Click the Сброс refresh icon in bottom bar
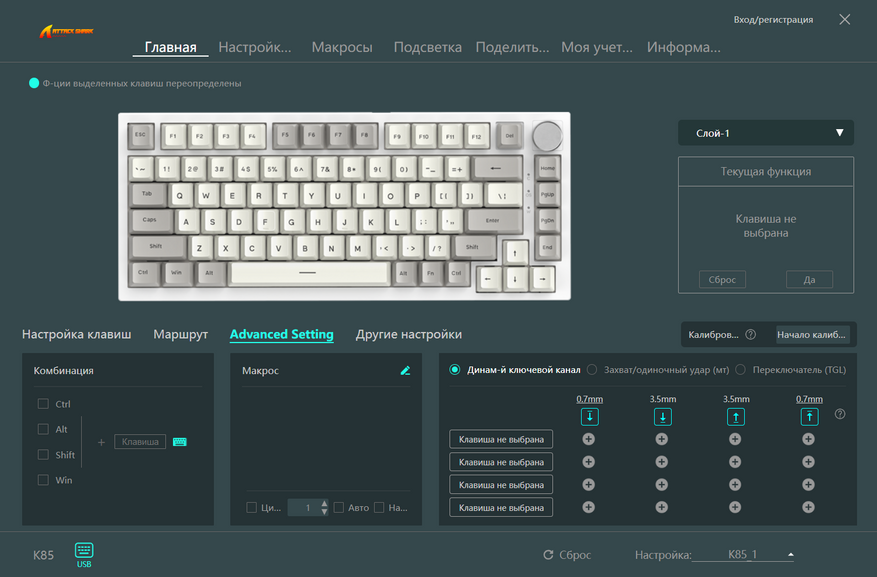The width and height of the screenshot is (877, 577). tap(548, 555)
